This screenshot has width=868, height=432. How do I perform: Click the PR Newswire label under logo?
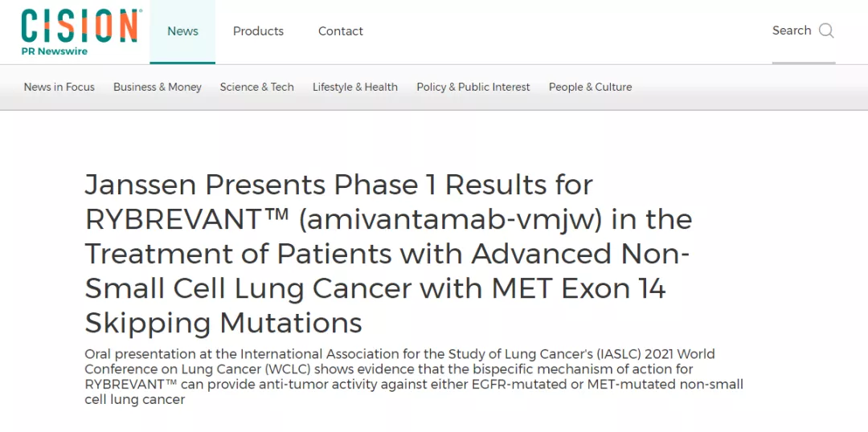(55, 51)
